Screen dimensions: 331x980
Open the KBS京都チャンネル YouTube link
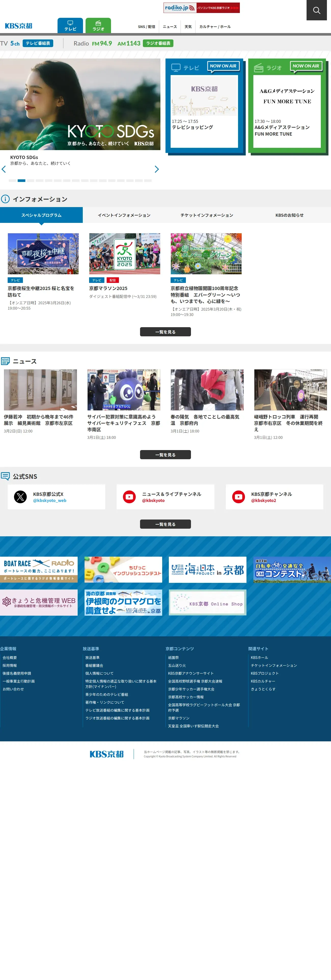pyautogui.click(x=274, y=497)
